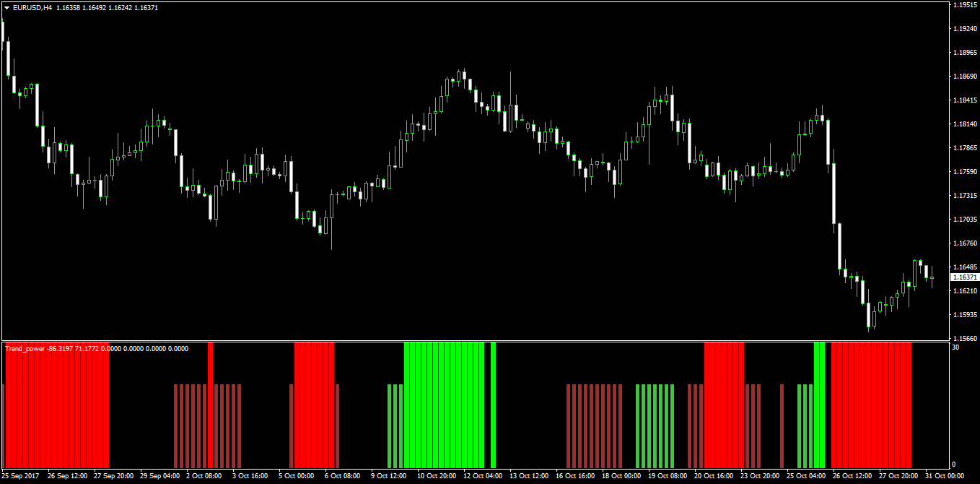Select the Trend_power indicator label
The height and width of the screenshot is (484, 980).
click(x=25, y=349)
